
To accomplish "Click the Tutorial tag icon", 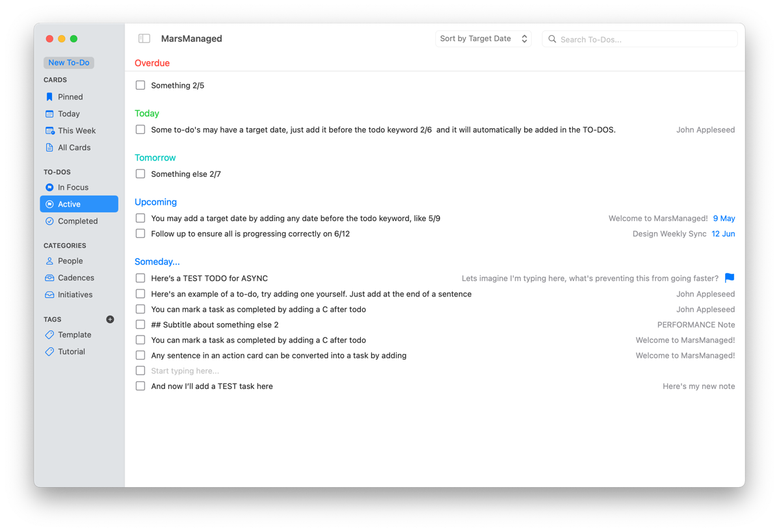I will coord(49,352).
